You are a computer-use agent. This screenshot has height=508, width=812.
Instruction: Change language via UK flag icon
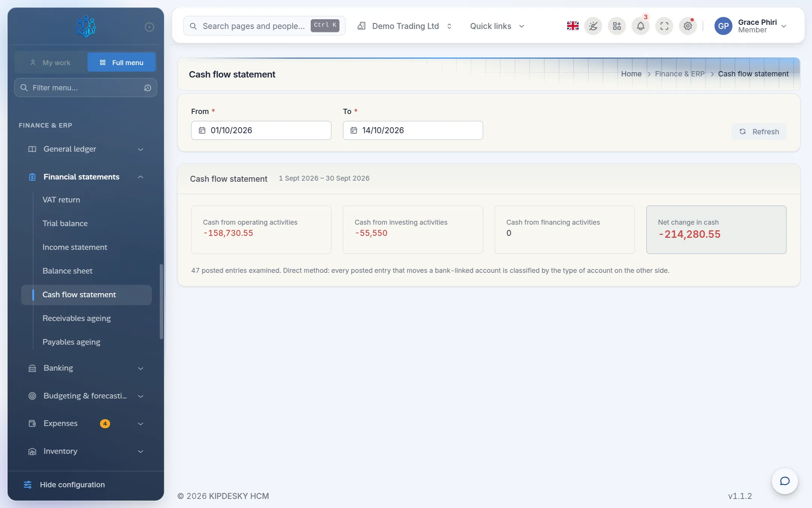click(x=573, y=26)
